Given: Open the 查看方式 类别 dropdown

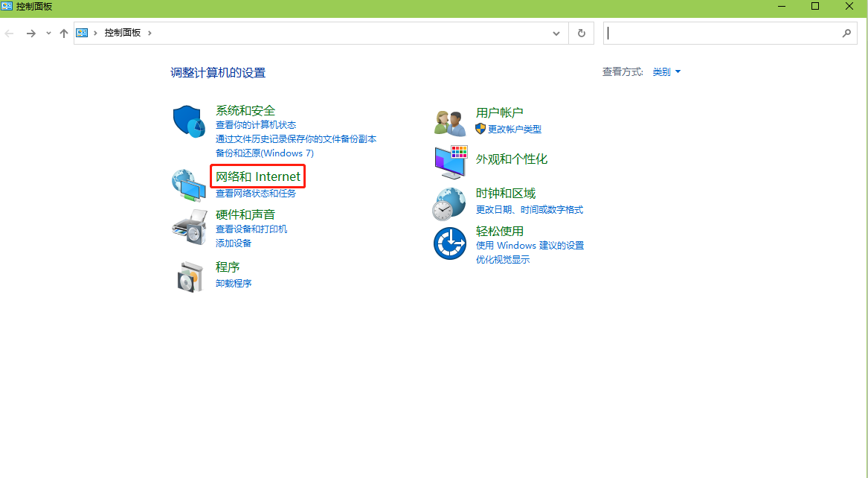Looking at the screenshot, I should click(x=666, y=72).
